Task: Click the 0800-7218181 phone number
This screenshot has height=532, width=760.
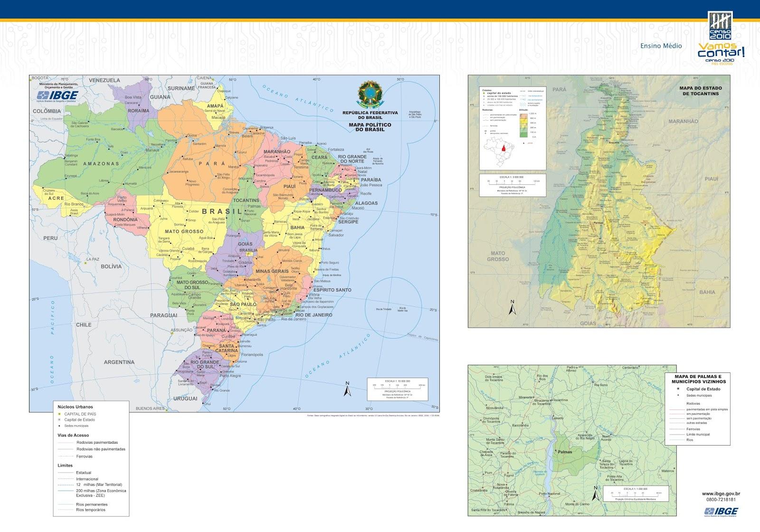Action: [721, 500]
